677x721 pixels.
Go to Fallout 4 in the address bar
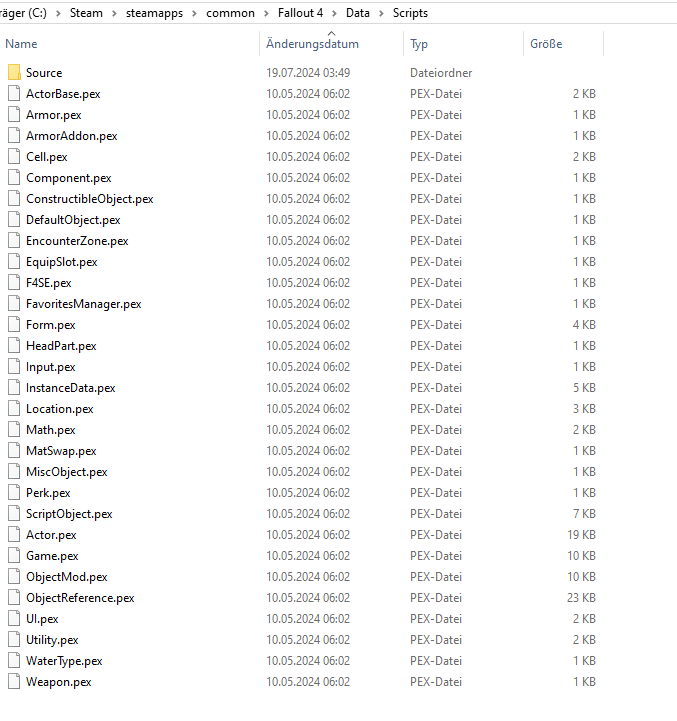click(300, 13)
